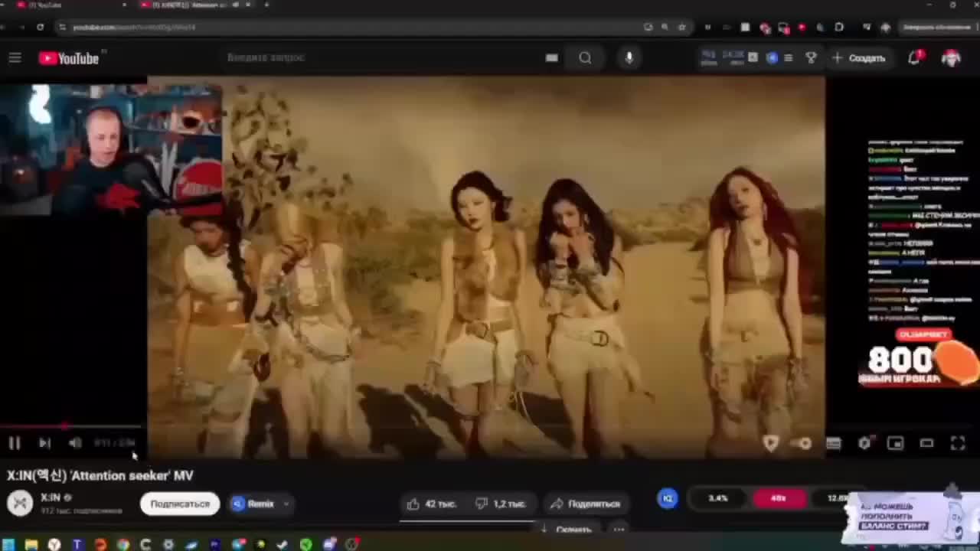Open more actions three-dot menu

tap(619, 529)
